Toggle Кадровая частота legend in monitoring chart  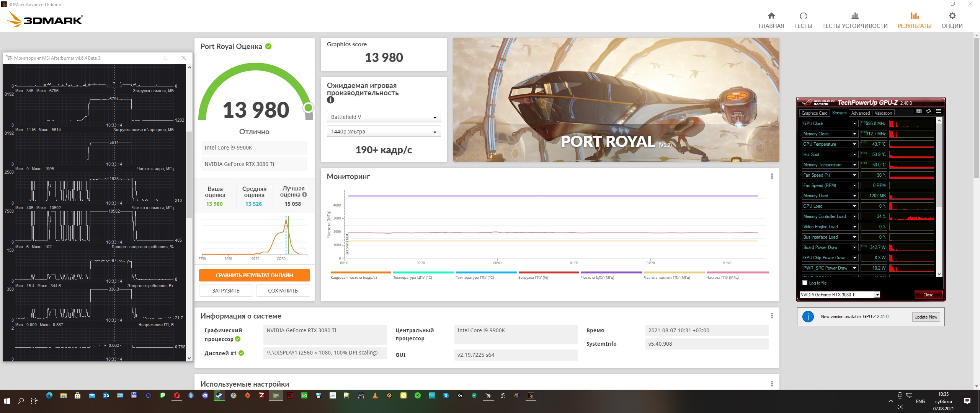click(x=361, y=276)
